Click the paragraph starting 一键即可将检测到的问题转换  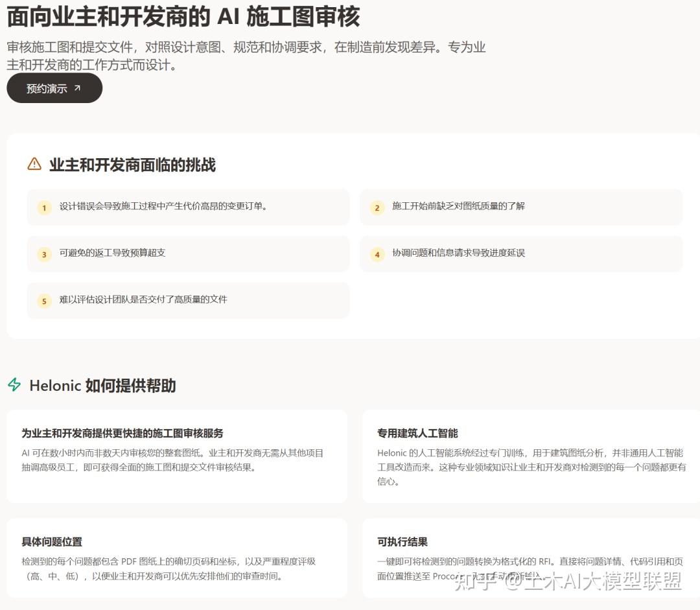(x=530, y=569)
